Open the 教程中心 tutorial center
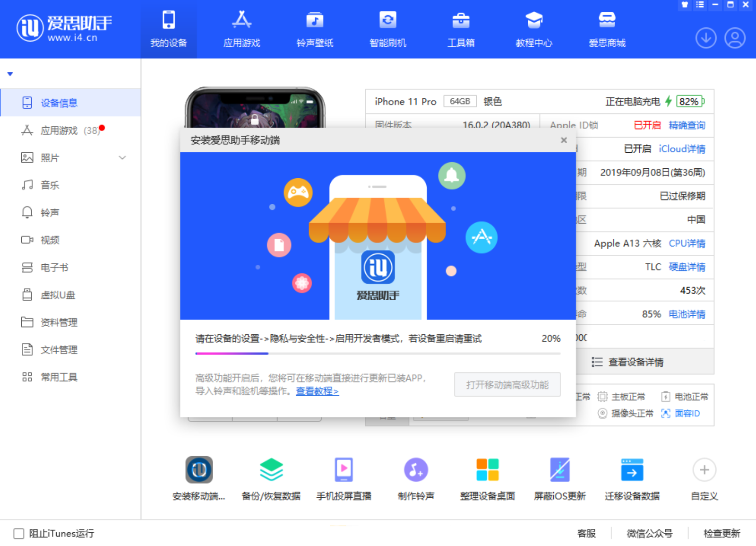Viewport: 756px width, 546px height. (x=533, y=28)
